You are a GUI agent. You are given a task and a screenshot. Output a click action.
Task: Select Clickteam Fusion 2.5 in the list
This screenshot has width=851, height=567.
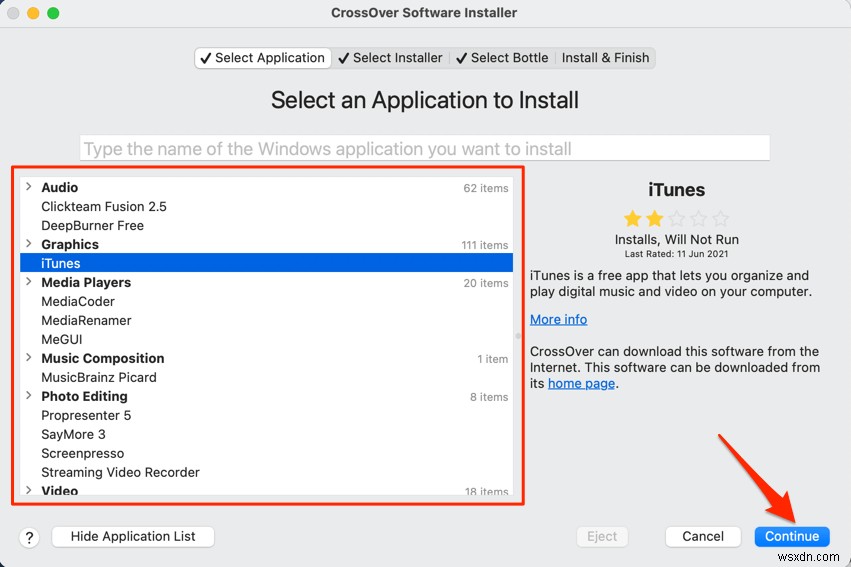click(x=266, y=206)
